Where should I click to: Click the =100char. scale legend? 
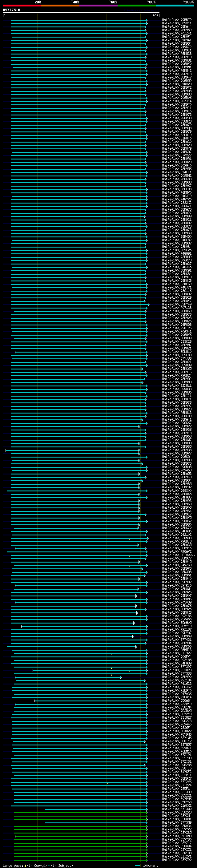tap(146, 866)
